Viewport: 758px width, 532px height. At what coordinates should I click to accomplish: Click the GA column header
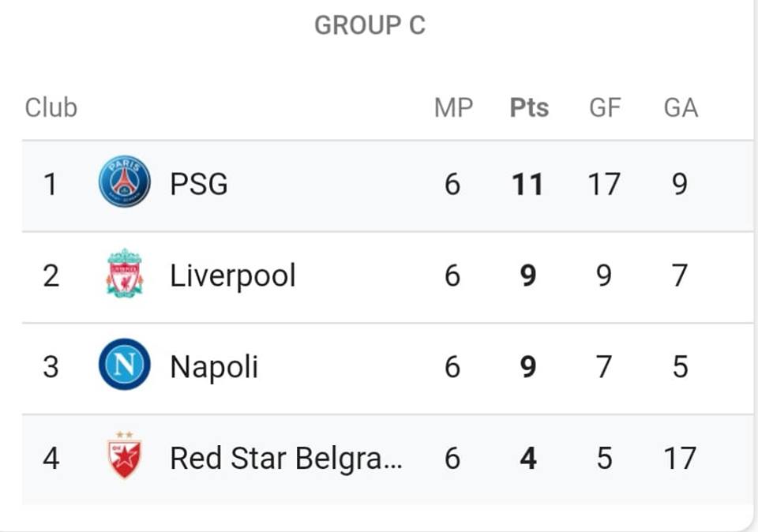point(681,108)
